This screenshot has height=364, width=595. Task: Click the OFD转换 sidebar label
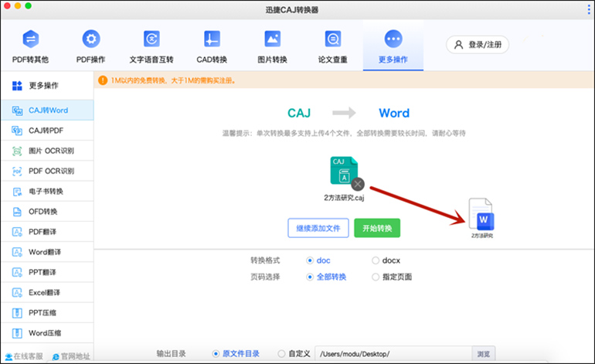[42, 212]
